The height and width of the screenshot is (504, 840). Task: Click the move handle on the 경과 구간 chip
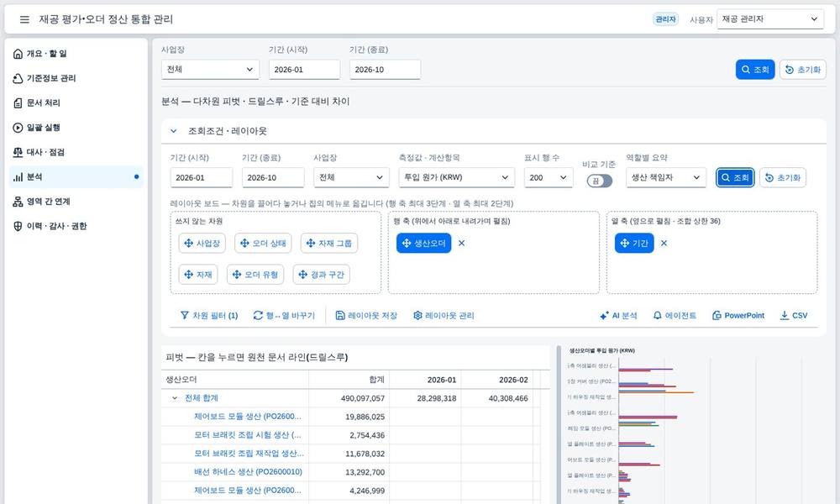click(x=303, y=274)
